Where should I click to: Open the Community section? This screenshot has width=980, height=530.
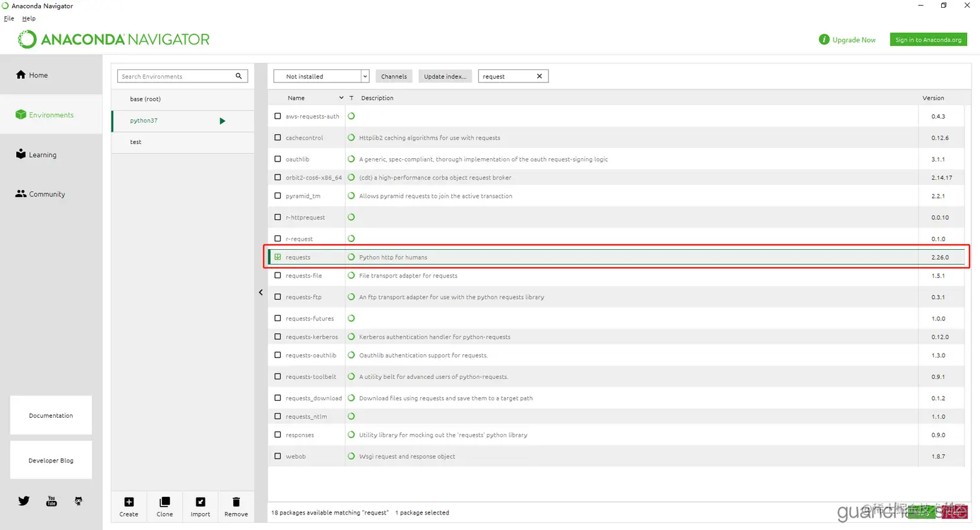[x=40, y=194]
